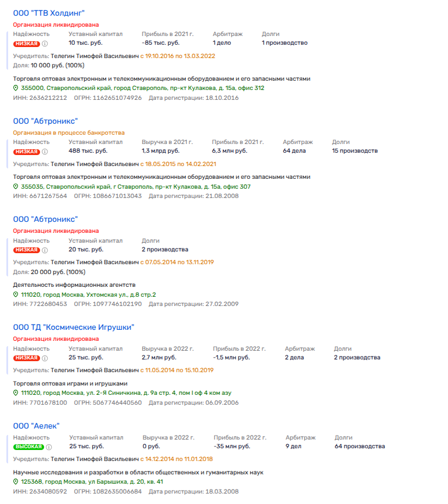Open ООО ТД "Космические Игрушки" profile

74,327
